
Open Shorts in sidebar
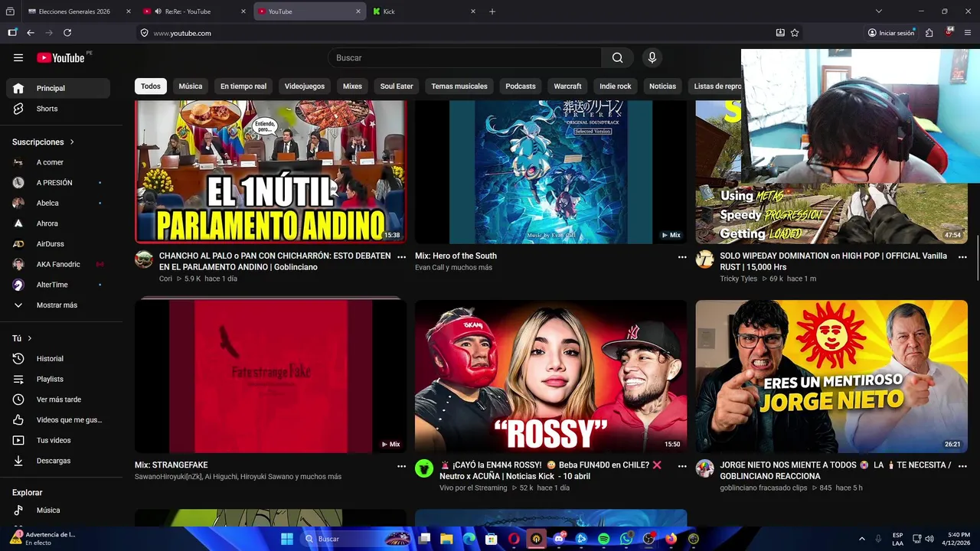pos(58,109)
